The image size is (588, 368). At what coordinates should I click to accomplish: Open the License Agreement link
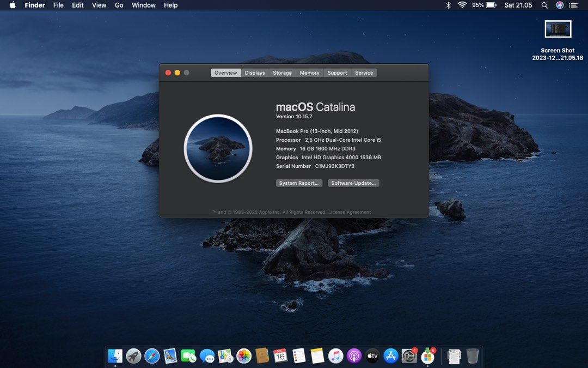[x=348, y=212]
